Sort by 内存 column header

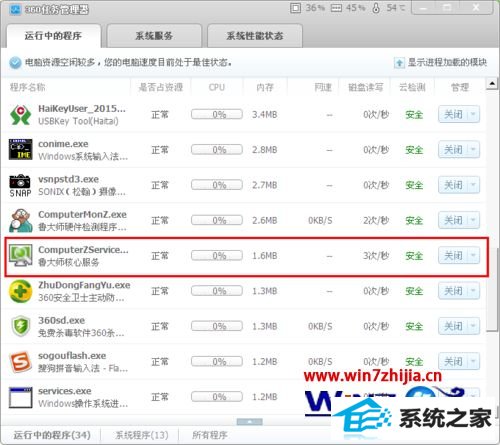[x=265, y=87]
